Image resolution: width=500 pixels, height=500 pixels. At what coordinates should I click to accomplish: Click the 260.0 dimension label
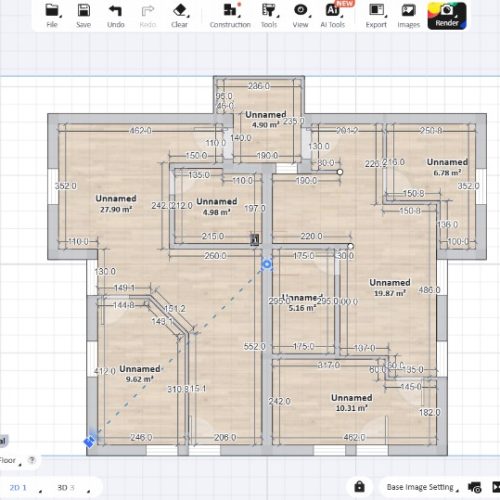pos(215,256)
